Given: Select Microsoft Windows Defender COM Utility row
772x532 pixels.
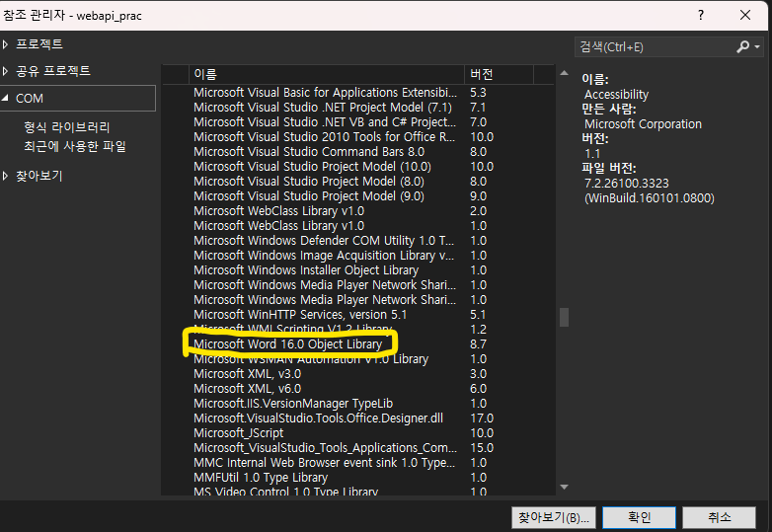Looking at the screenshot, I should pos(358,241).
